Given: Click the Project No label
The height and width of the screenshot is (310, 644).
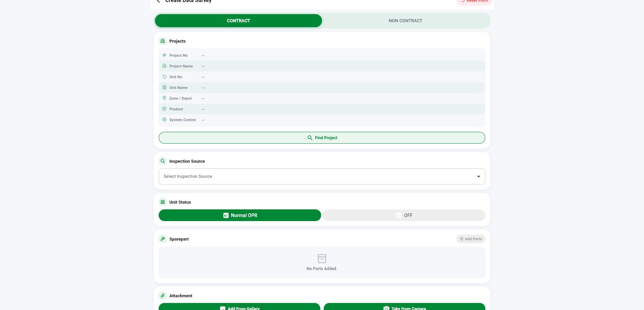Looking at the screenshot, I should click(x=178, y=55).
